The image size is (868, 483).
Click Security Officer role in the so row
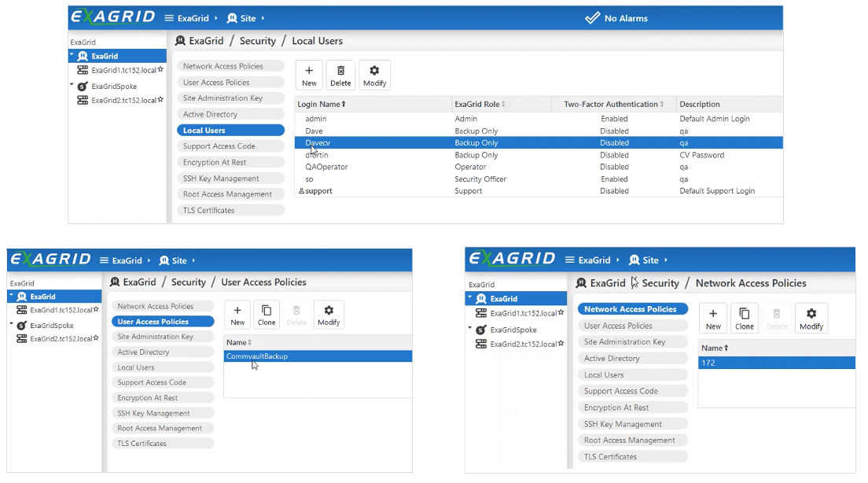[480, 179]
